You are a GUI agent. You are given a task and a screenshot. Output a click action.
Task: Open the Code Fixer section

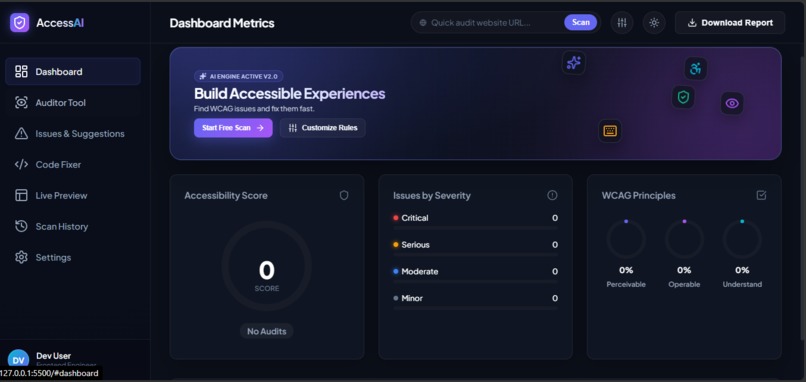point(72,165)
